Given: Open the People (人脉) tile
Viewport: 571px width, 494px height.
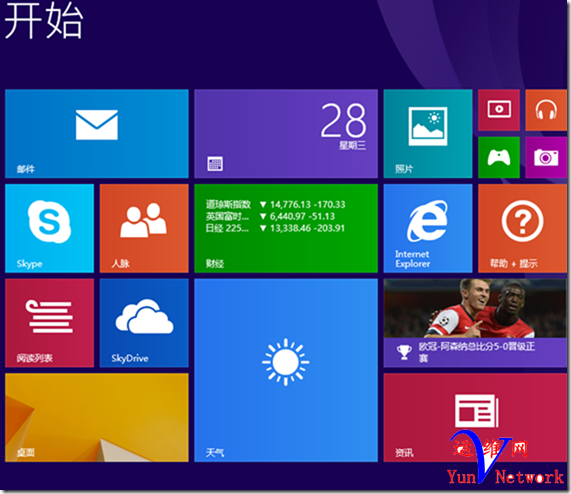Looking at the screenshot, I should pos(144,228).
